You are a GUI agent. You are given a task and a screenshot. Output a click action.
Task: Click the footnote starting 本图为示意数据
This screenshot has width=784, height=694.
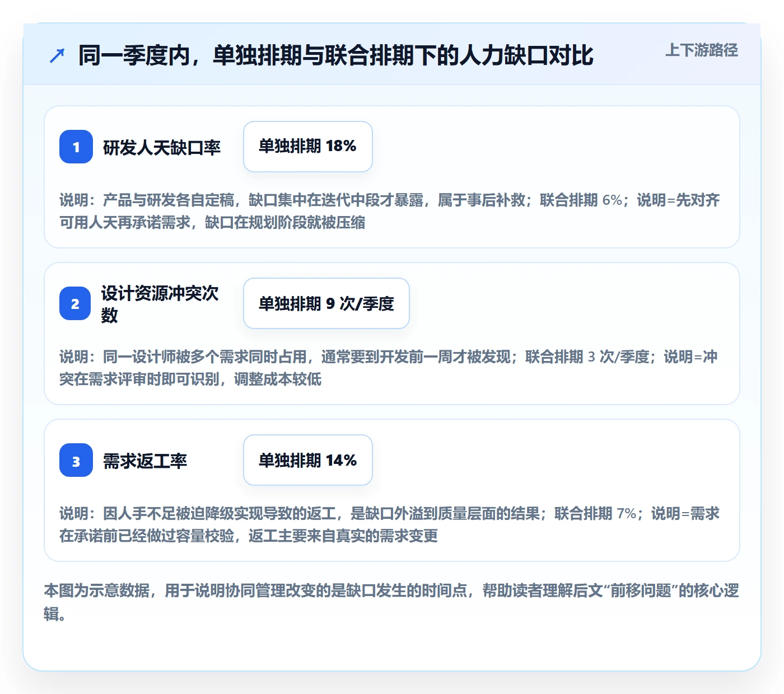pos(392,602)
